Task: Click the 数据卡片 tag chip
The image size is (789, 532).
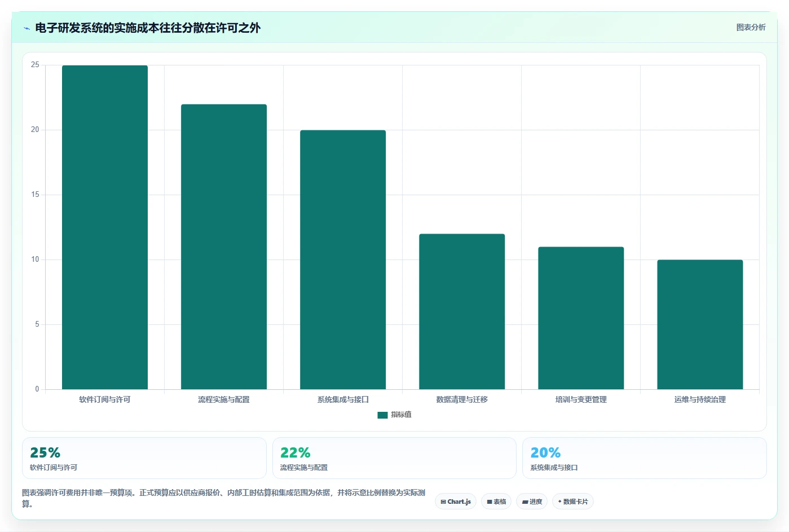Action: [573, 502]
